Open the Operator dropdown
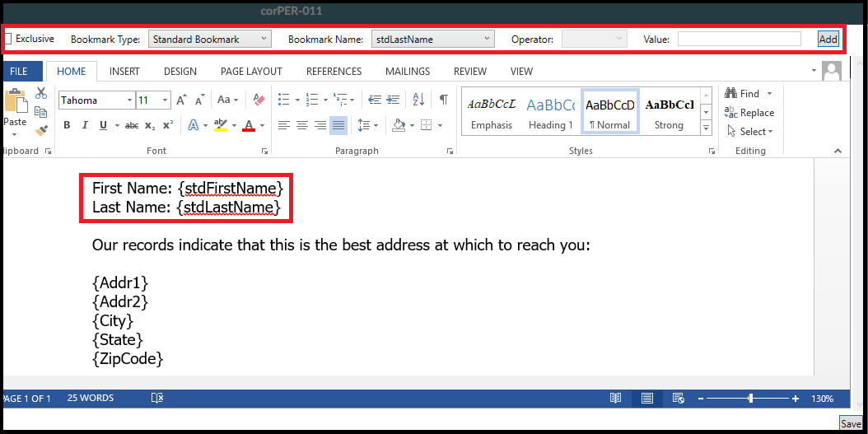Image resolution: width=868 pixels, height=434 pixels. (x=595, y=40)
